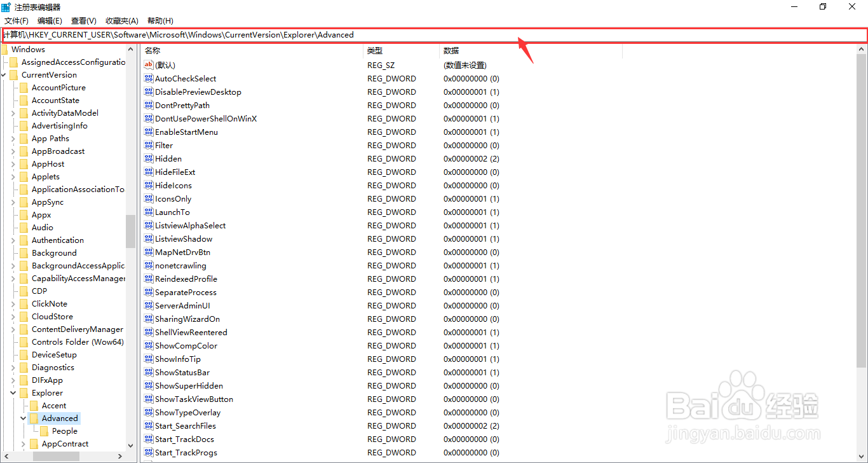Collapse the Advanced key
Viewport: 868px width, 463px height.
click(24, 418)
